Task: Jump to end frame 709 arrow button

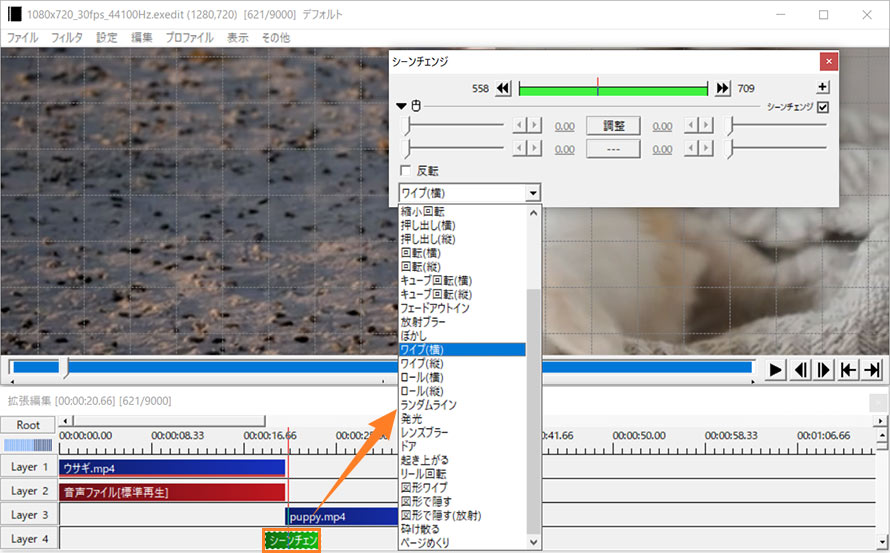Action: click(x=722, y=89)
